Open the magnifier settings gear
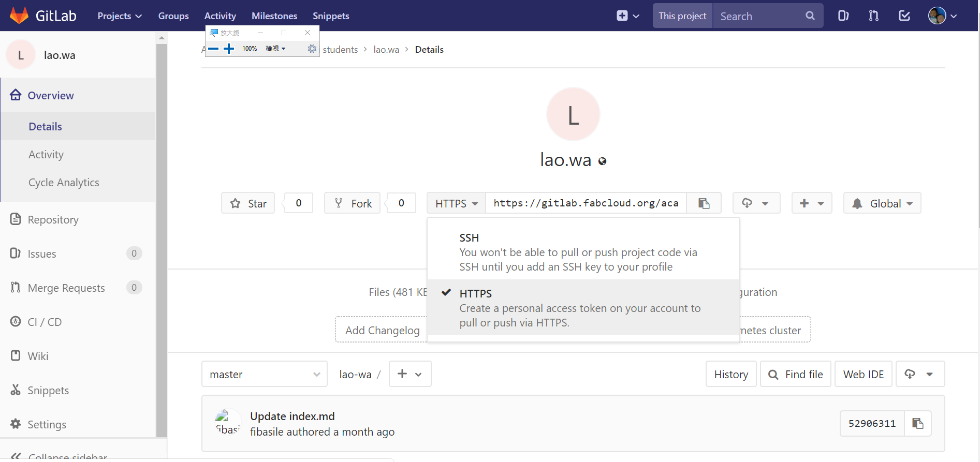Image resolution: width=980 pixels, height=462 pixels. [x=312, y=49]
